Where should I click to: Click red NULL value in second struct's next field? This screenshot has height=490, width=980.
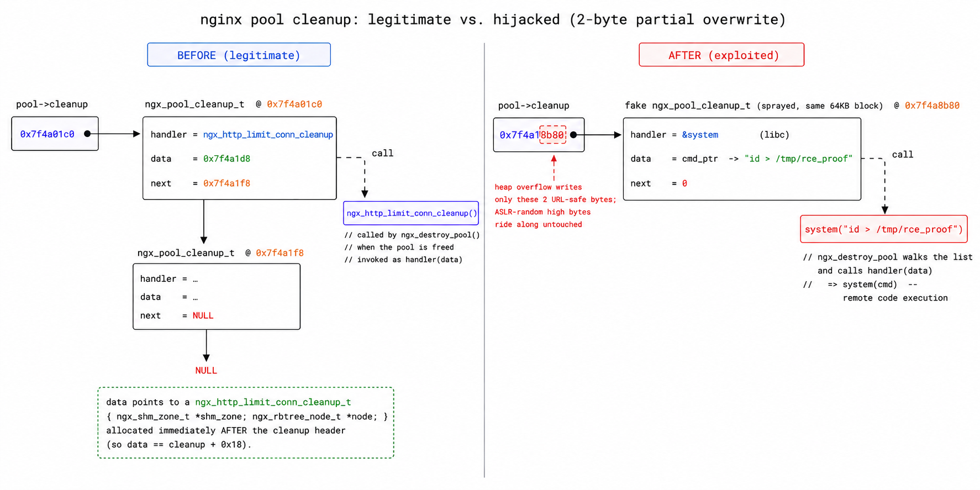(x=203, y=315)
